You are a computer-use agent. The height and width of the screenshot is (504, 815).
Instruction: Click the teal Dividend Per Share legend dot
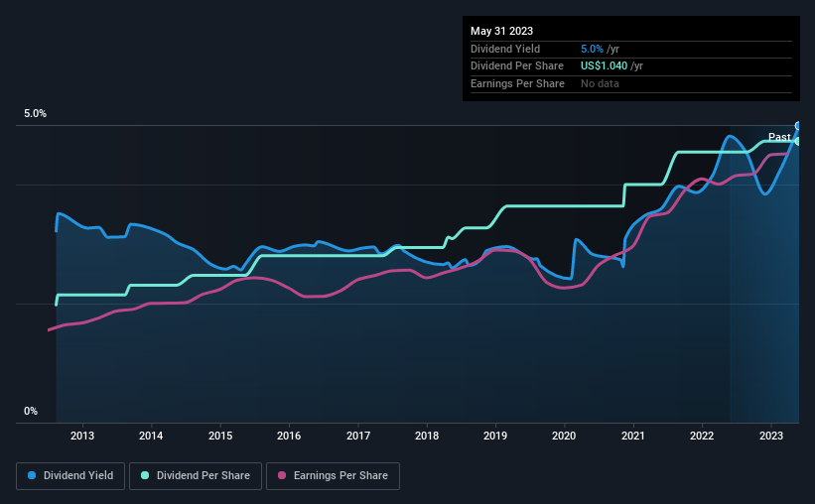click(x=145, y=475)
